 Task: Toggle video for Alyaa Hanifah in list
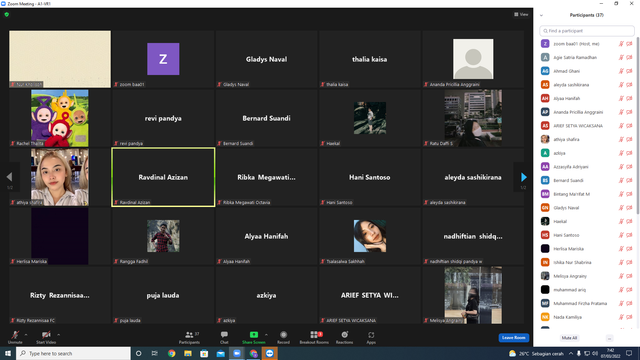(629, 98)
